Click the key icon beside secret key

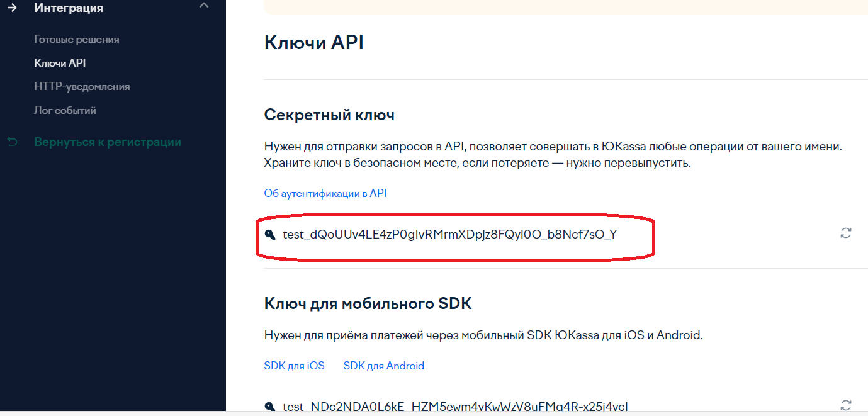270,235
